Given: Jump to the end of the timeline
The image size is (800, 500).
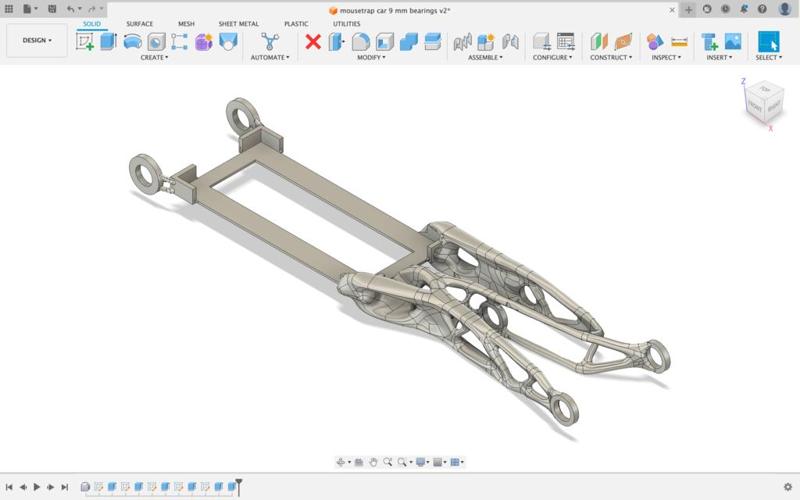Looking at the screenshot, I should 64,487.
